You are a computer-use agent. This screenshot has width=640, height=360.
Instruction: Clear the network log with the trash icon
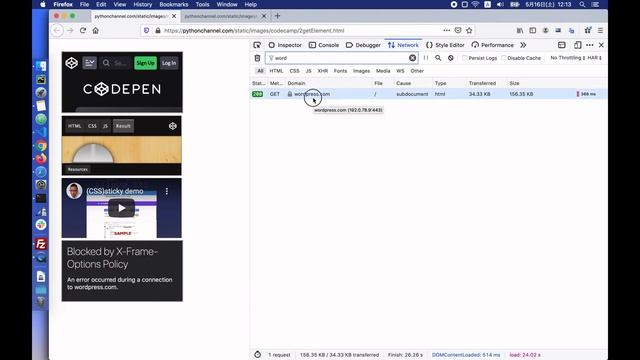click(x=257, y=58)
